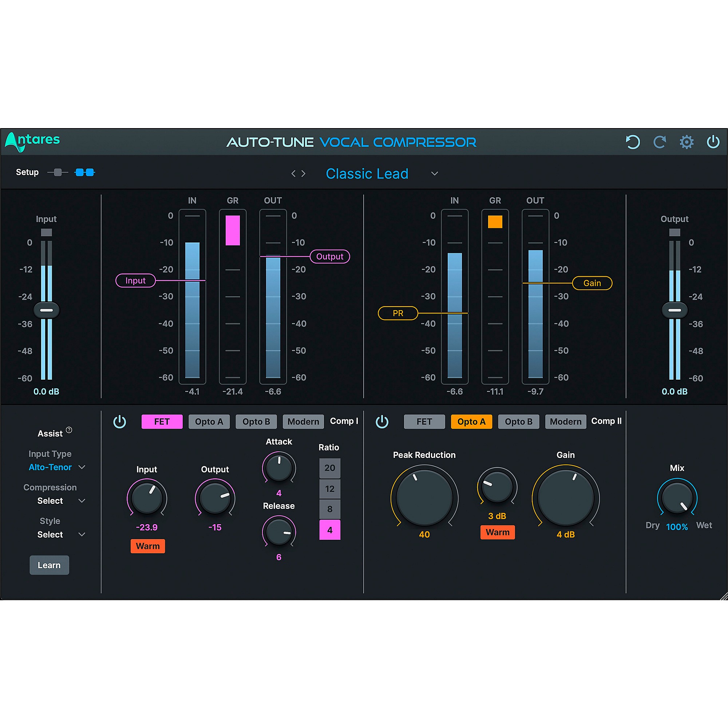Click the resize grip corner

pyautogui.click(x=723, y=596)
